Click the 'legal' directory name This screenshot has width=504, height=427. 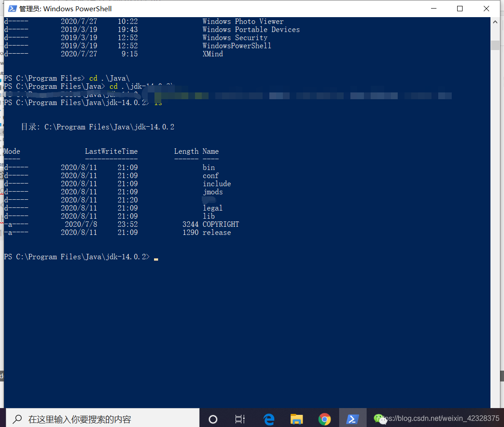213,208
